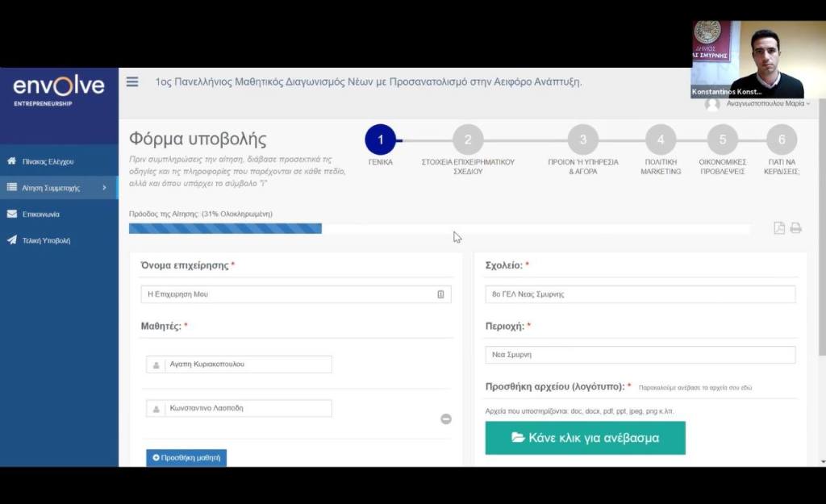Select step 4 Πολιτική Marketing

point(661,140)
